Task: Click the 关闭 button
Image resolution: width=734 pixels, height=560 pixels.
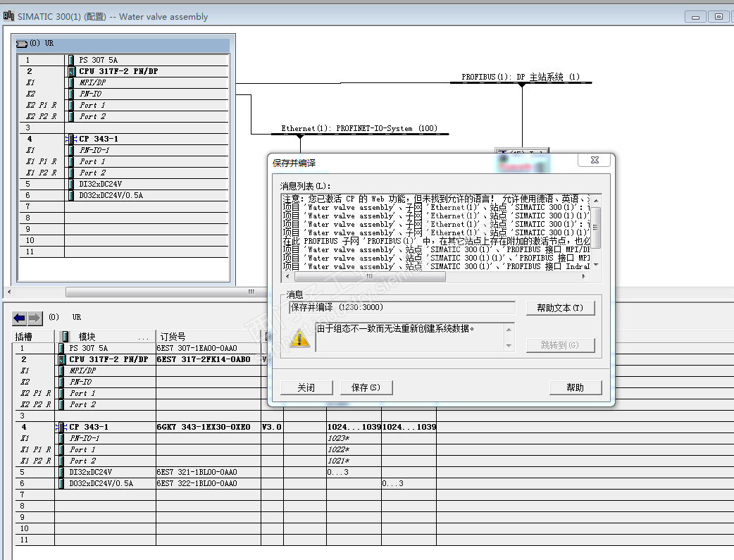Action: [306, 387]
